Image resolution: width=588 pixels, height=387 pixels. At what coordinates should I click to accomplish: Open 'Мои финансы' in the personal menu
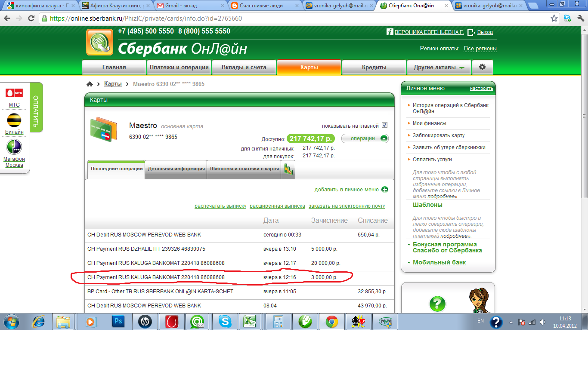430,123
